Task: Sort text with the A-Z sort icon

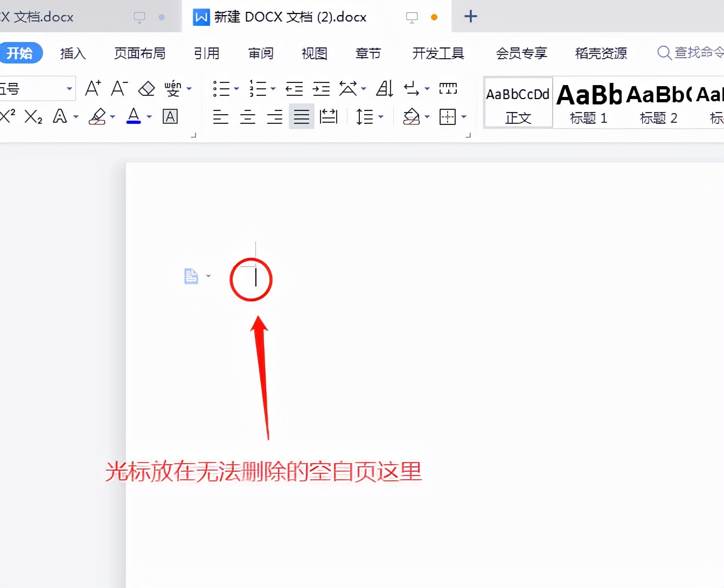Action: click(385, 88)
